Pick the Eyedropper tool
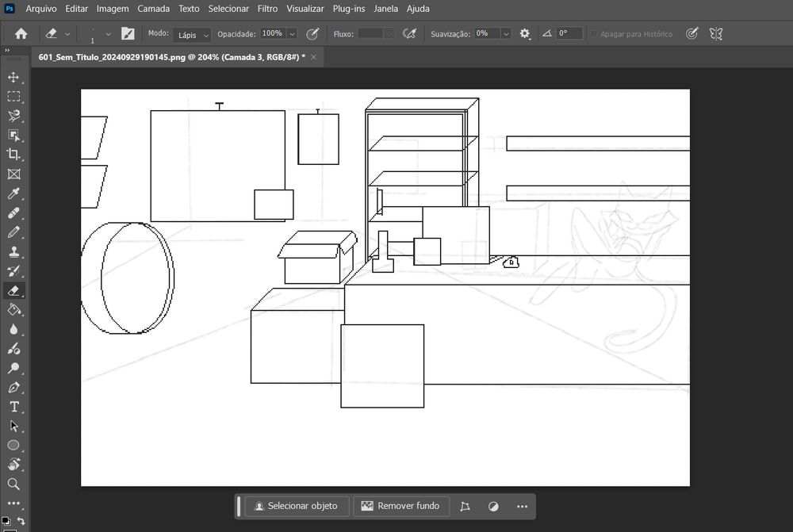This screenshot has height=532, width=793. (13, 193)
